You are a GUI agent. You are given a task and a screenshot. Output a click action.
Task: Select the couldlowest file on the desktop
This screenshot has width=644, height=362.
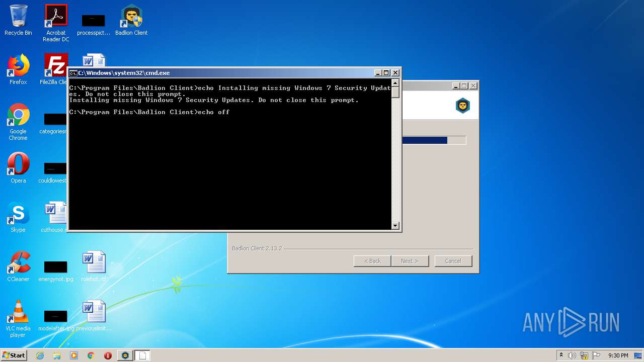click(53, 172)
